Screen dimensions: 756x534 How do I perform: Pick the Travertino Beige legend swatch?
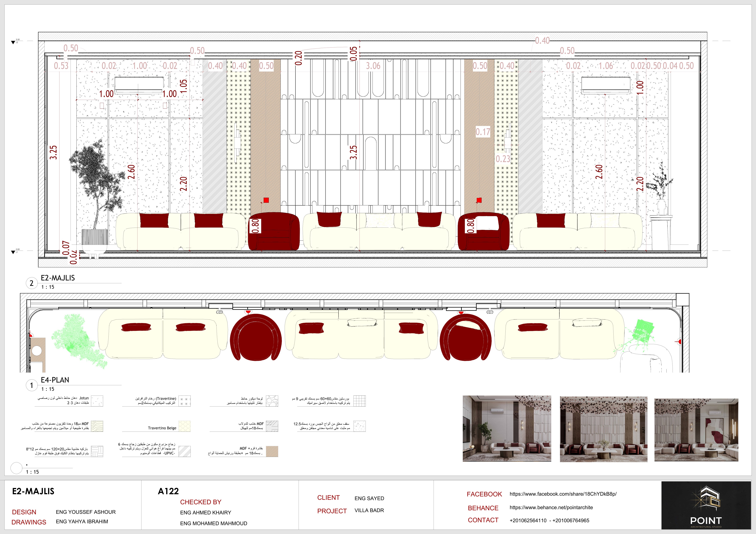pos(184,426)
